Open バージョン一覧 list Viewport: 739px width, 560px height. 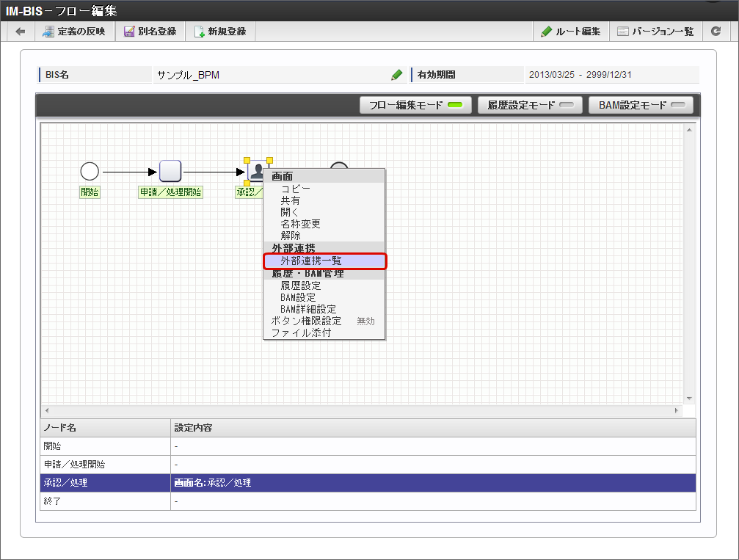coord(656,32)
